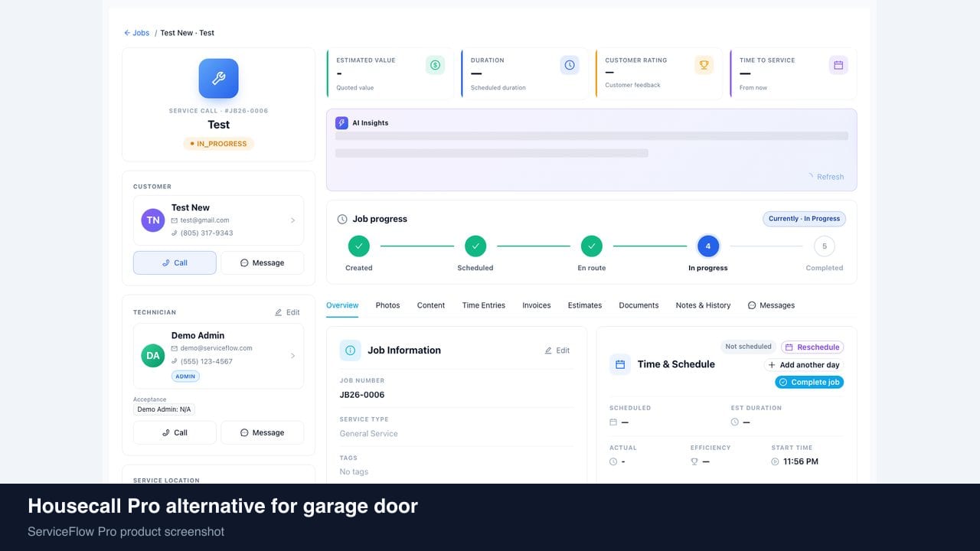
Task: Click job number JB26-0006 value
Action: pos(362,395)
